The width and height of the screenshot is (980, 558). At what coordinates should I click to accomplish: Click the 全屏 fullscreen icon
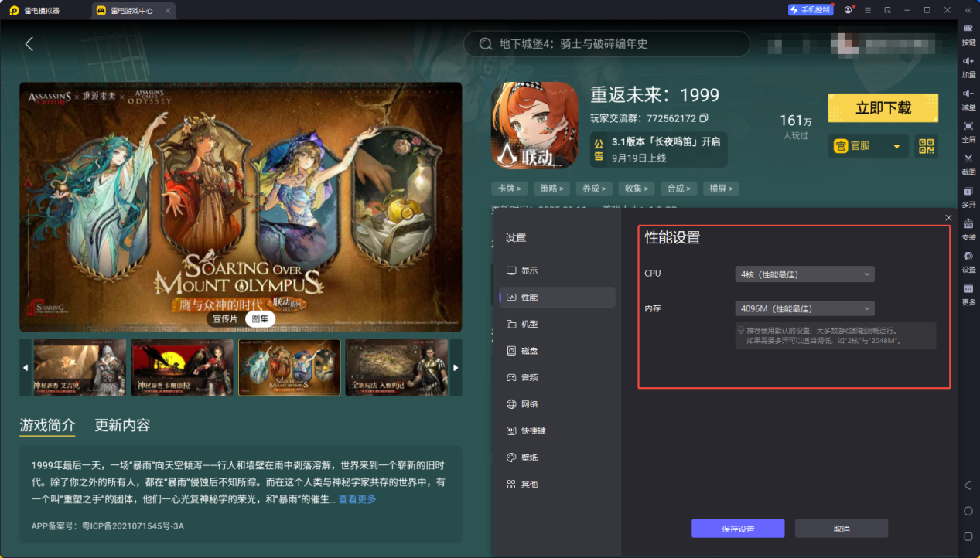(968, 126)
